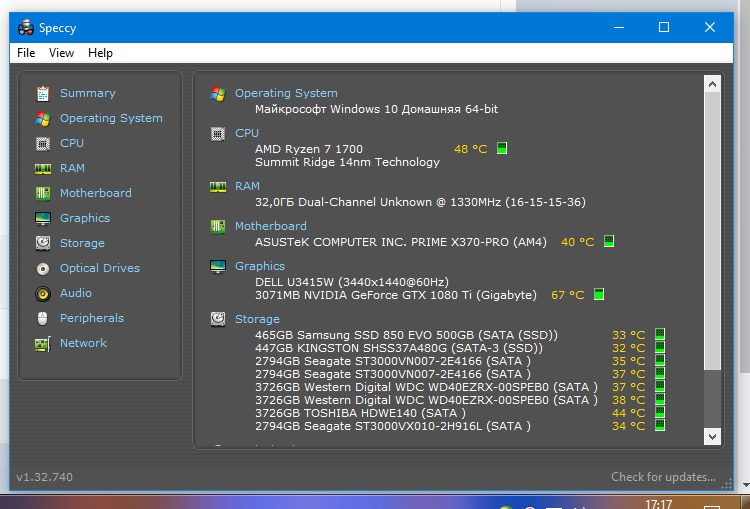Click the RAM stick icon in sidebar

(43, 168)
